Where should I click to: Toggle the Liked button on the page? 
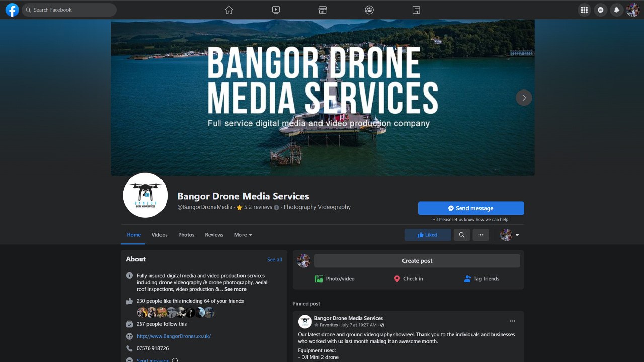click(x=428, y=235)
